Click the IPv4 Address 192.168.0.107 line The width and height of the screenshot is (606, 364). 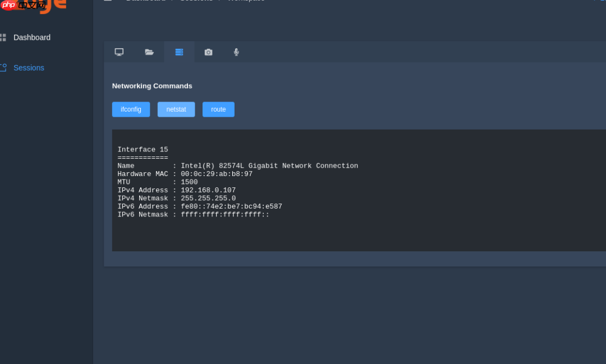pos(177,190)
